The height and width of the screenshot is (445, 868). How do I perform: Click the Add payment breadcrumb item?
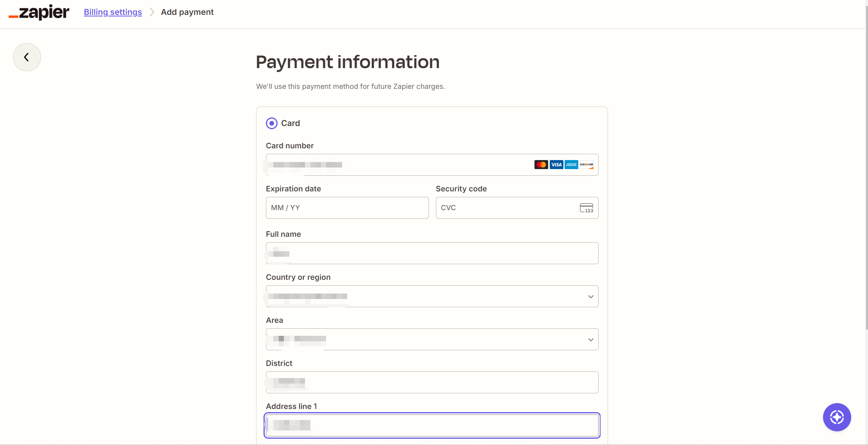[x=187, y=12]
